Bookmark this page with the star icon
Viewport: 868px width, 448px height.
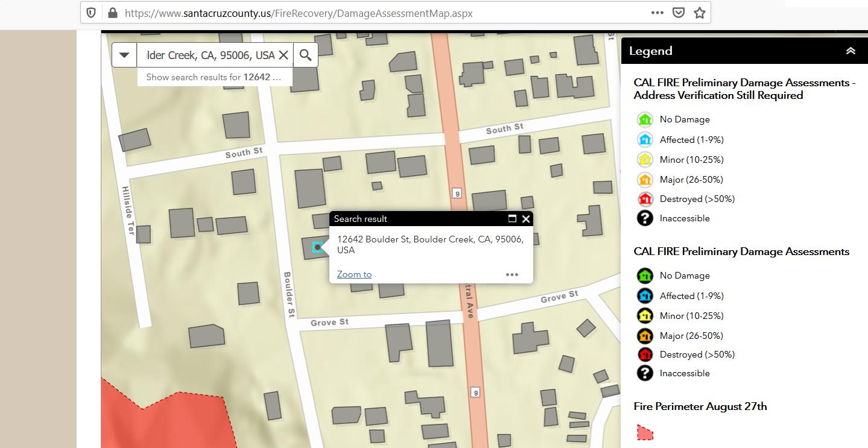[699, 13]
